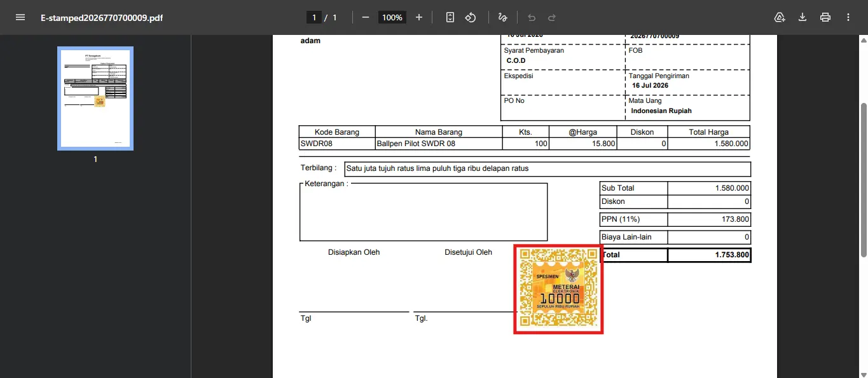Click the 'Total Harga' column header
Image resolution: width=868 pixels, height=378 pixels.
[x=709, y=132]
